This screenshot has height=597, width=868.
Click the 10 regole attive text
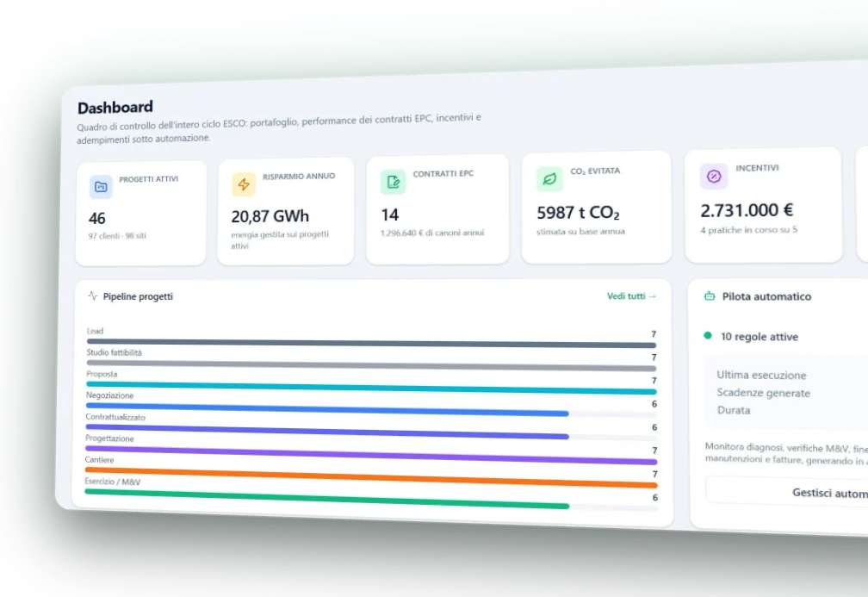(759, 337)
